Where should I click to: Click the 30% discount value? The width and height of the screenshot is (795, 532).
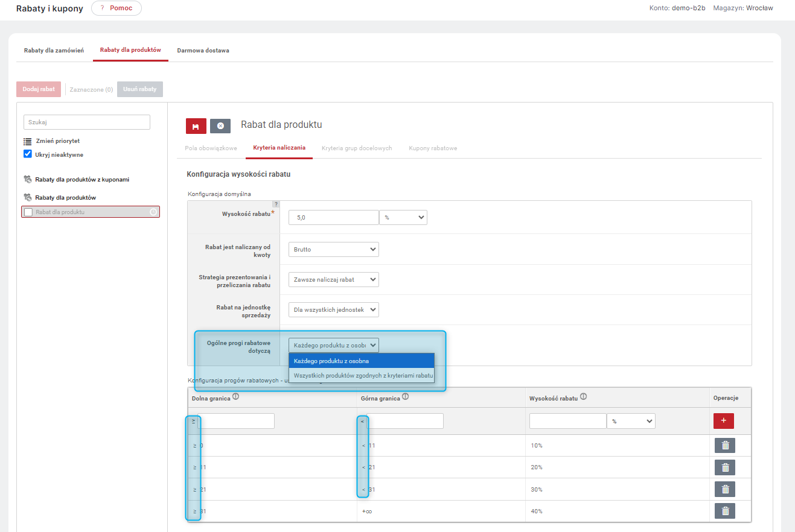pos(537,489)
